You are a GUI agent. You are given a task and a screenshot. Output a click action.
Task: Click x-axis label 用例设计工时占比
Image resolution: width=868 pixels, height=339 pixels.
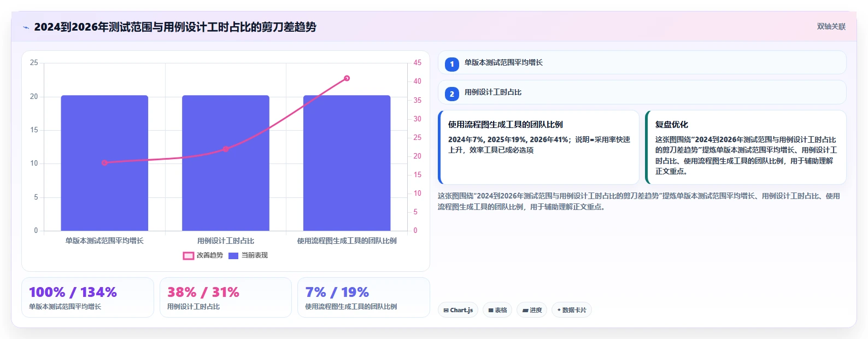tap(226, 241)
